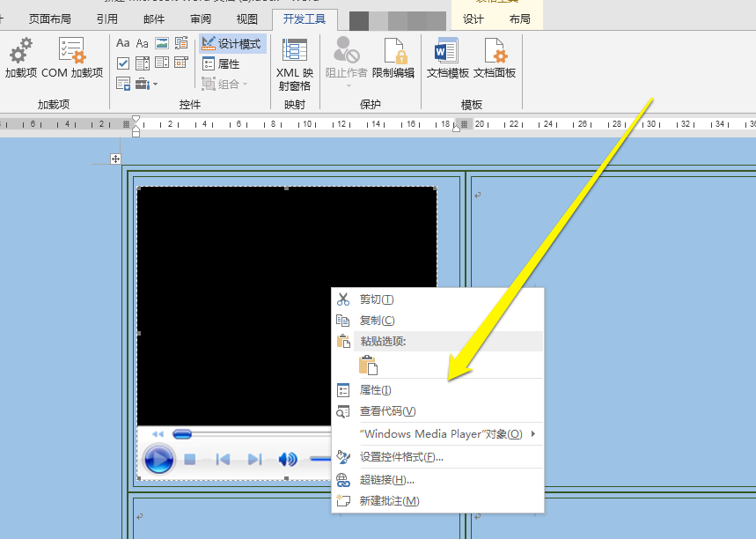Click the media player next track button
The width and height of the screenshot is (756, 539).
(255, 460)
